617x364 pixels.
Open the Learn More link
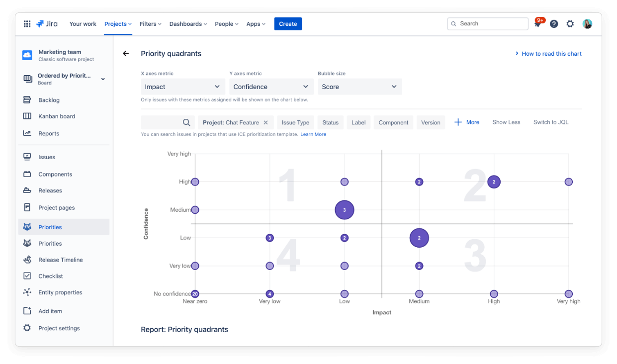point(313,134)
